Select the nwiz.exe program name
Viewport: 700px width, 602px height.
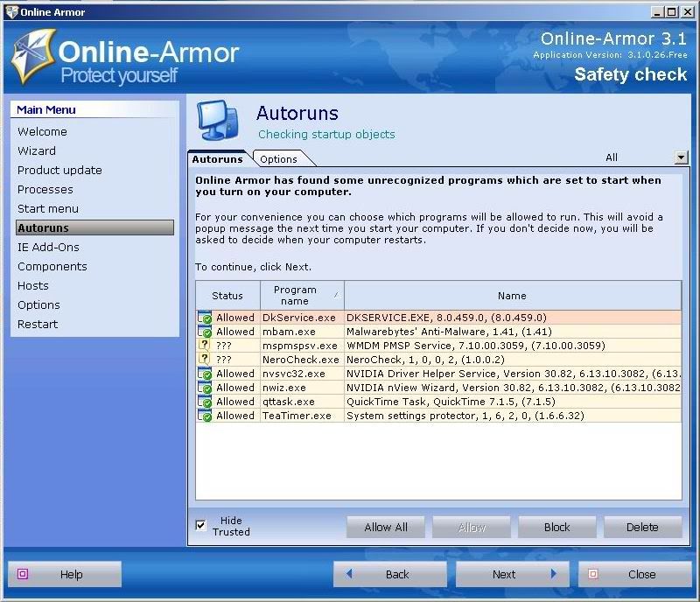point(283,388)
